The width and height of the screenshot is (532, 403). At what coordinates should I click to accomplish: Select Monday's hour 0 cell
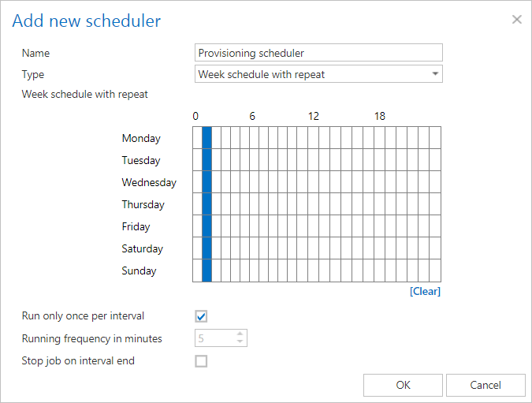coord(198,137)
